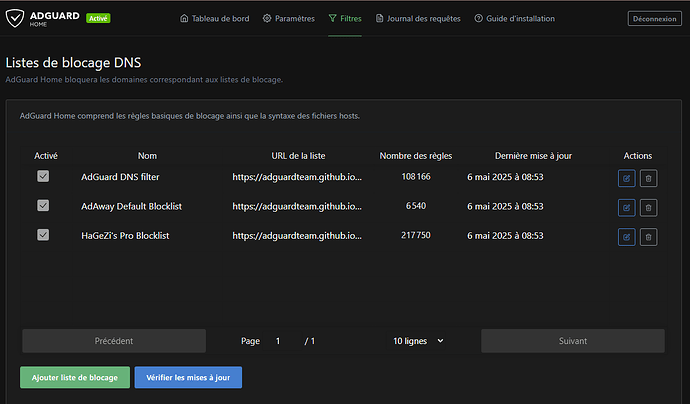This screenshot has height=404, width=690.
Task: Open the Filtres menu
Action: tap(345, 18)
